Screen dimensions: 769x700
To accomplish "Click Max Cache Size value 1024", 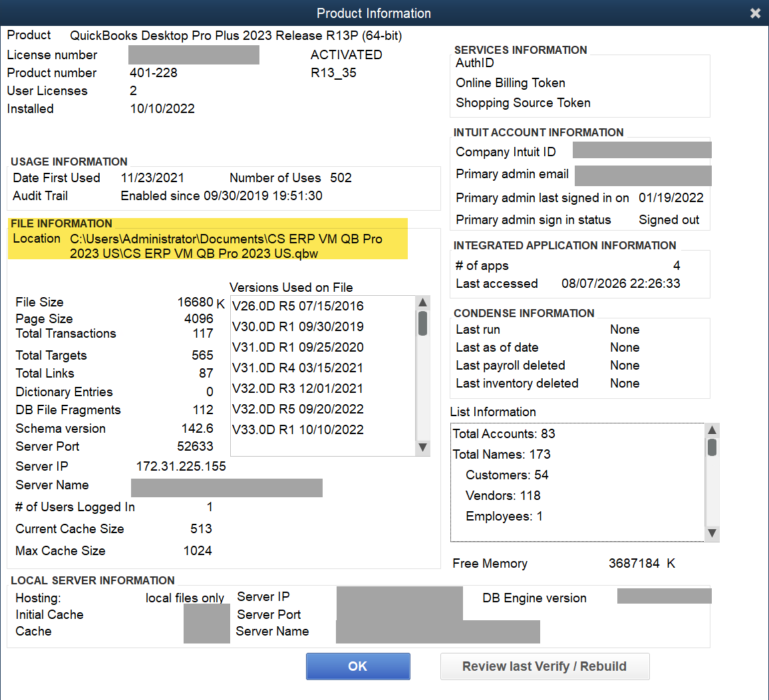I will [198, 550].
